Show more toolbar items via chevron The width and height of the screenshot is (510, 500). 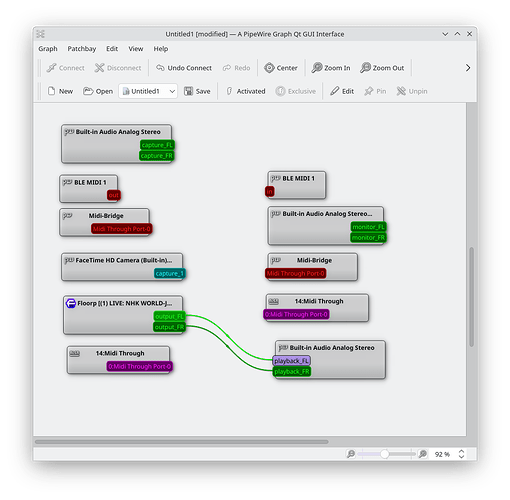468,68
